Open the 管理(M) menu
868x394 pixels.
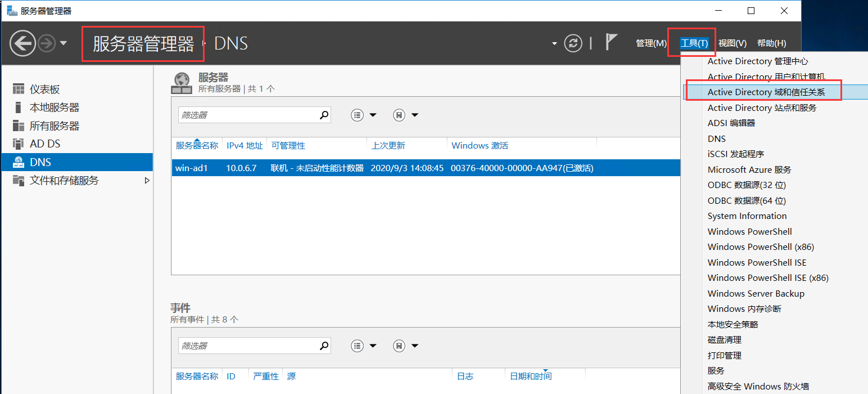coord(651,43)
